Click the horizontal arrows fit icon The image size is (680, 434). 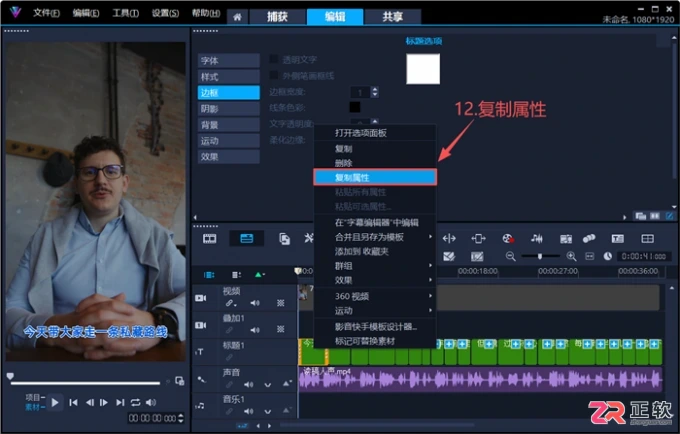point(449,238)
